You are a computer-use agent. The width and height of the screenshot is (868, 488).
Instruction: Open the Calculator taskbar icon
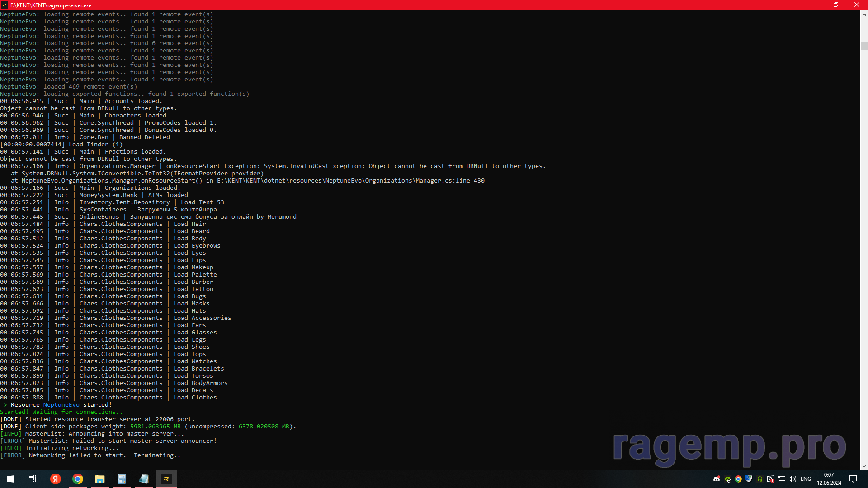coord(122,479)
